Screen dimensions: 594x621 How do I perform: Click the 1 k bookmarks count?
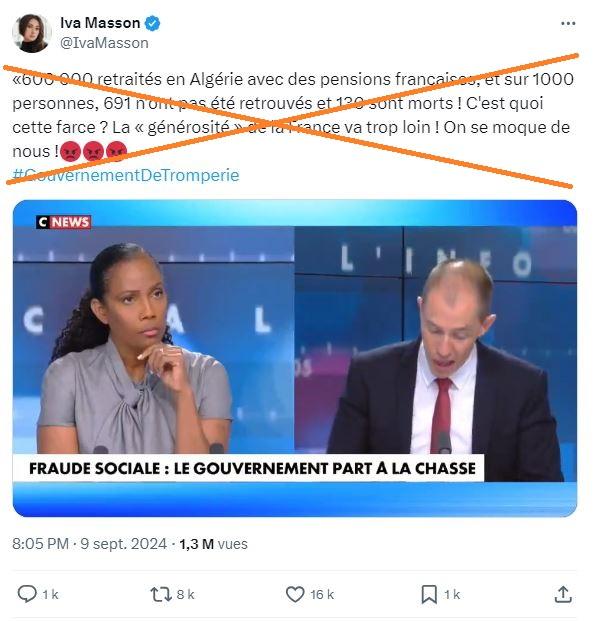451,594
